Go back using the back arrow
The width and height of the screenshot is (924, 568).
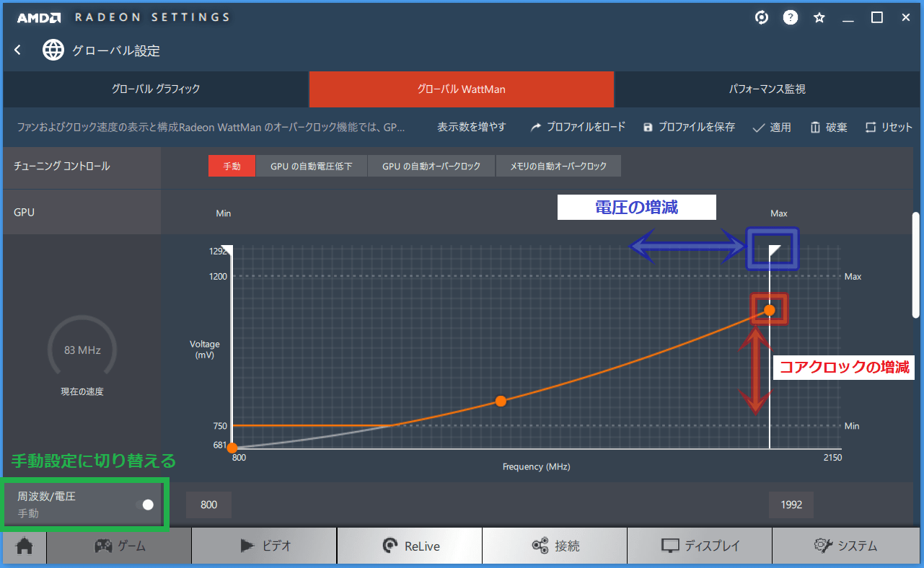(x=18, y=50)
